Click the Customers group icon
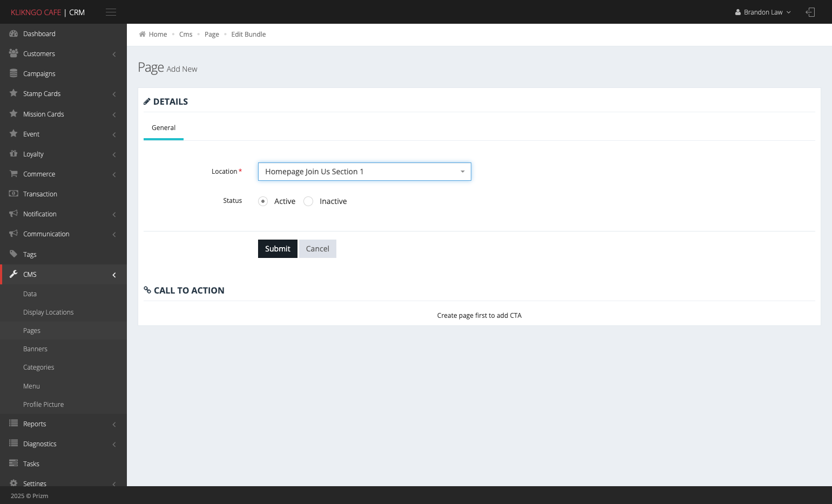This screenshot has height=504, width=832. (13, 53)
